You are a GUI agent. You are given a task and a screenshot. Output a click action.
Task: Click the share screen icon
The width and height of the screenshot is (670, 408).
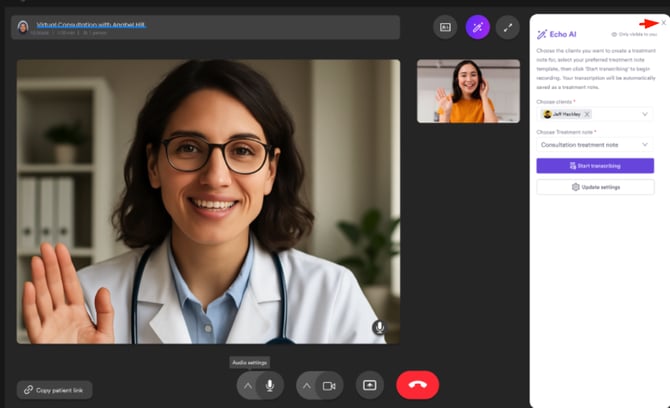pyautogui.click(x=369, y=385)
